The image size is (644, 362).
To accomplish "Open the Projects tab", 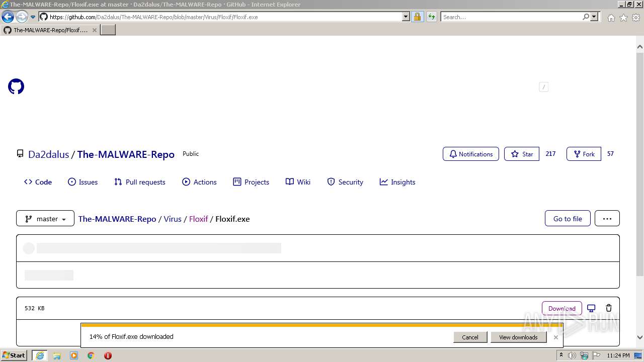I will click(x=251, y=182).
